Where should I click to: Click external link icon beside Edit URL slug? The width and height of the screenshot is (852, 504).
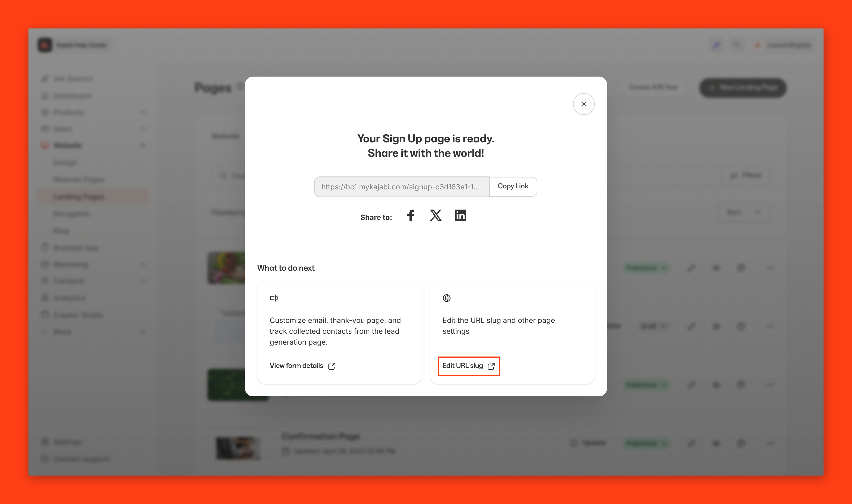point(491,366)
